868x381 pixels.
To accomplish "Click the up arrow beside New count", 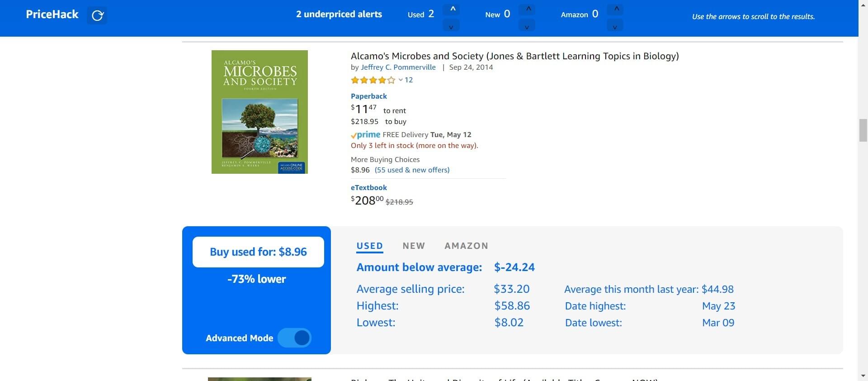I will point(527,9).
